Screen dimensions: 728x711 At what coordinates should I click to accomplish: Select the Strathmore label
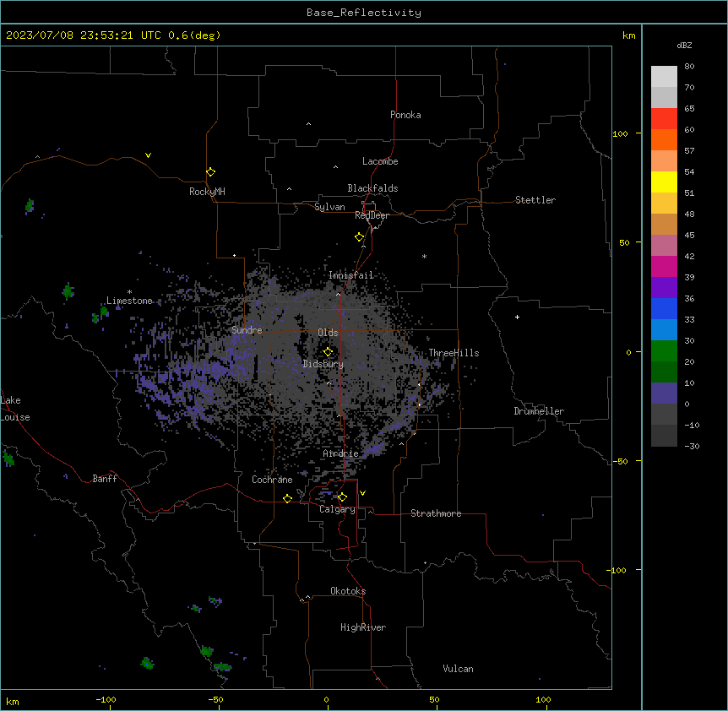436,513
